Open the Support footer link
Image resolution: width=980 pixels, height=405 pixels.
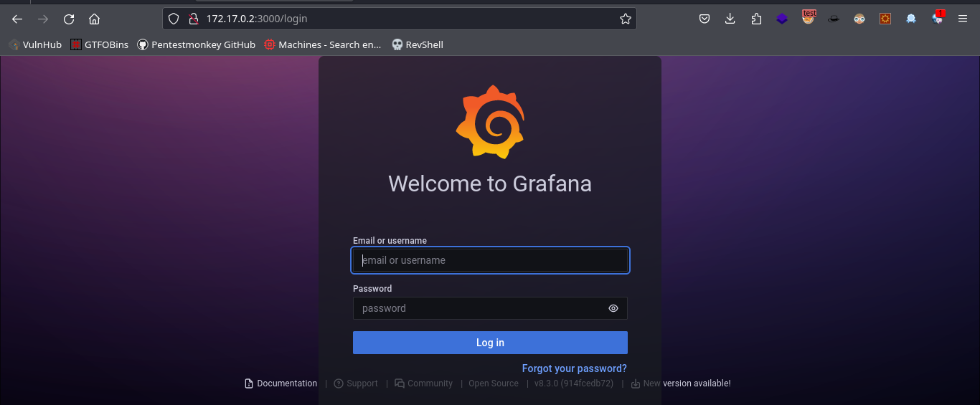click(356, 383)
